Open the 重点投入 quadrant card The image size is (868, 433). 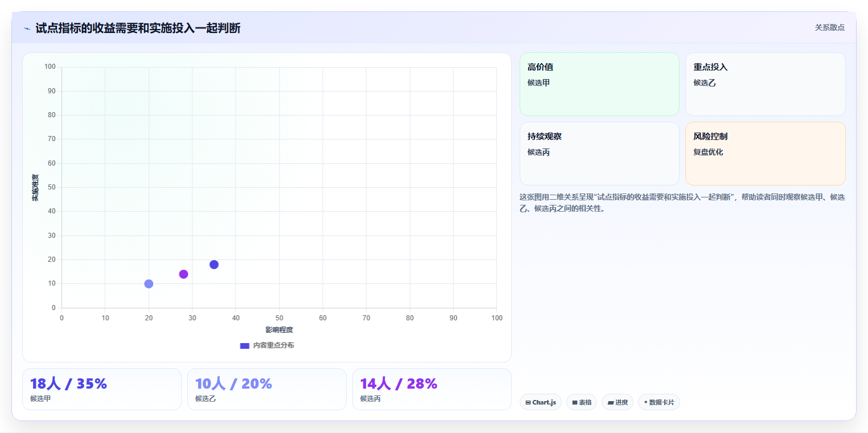click(x=765, y=84)
